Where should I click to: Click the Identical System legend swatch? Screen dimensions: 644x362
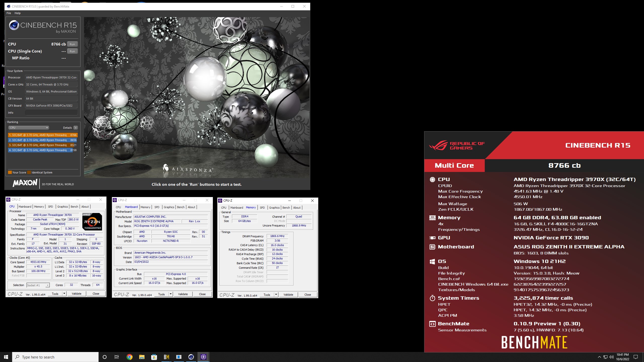click(x=29, y=172)
